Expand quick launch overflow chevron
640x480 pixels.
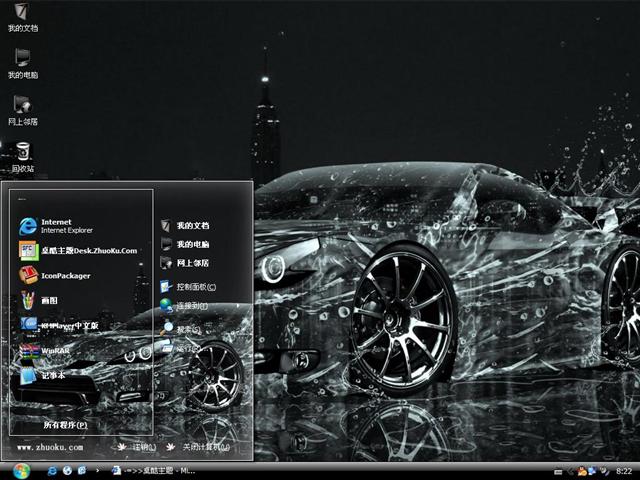[98, 471]
